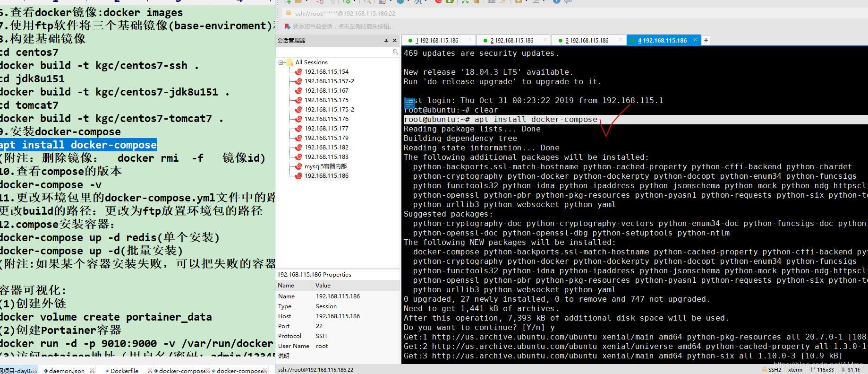The height and width of the screenshot is (374, 868).
Task: Open session 192.168.115.157-2
Action: (x=329, y=81)
